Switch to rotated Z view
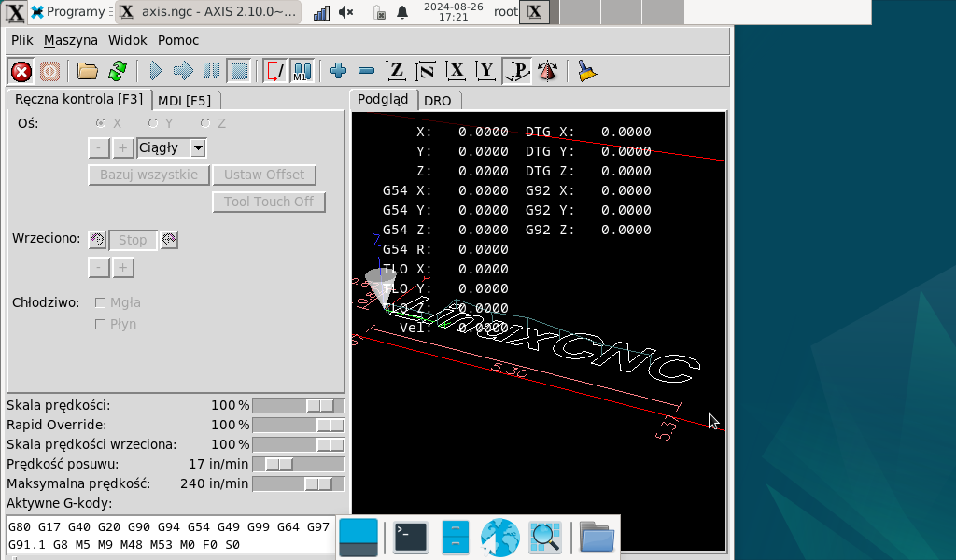 coord(426,72)
